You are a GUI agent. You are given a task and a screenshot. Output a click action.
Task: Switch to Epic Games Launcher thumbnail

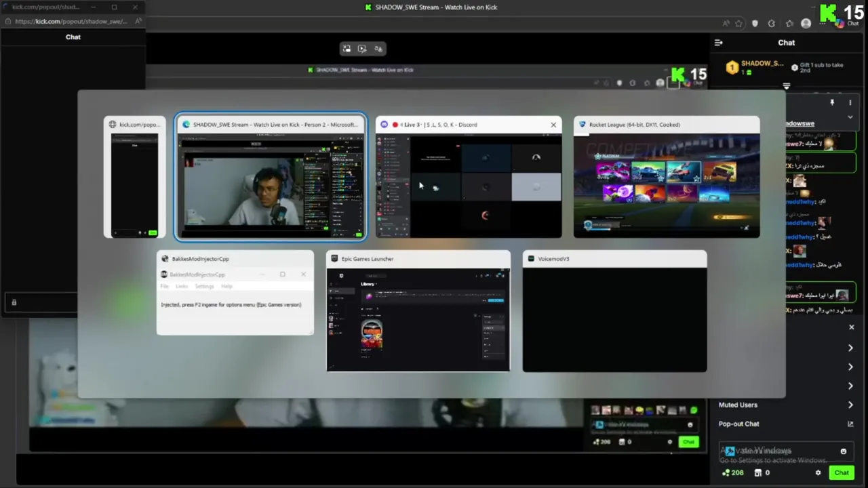(418, 311)
